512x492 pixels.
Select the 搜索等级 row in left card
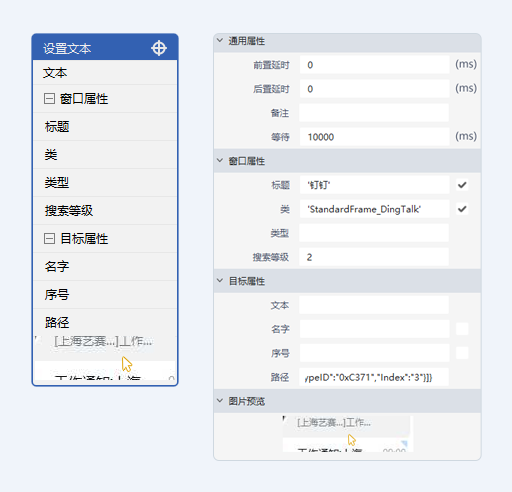point(105,211)
